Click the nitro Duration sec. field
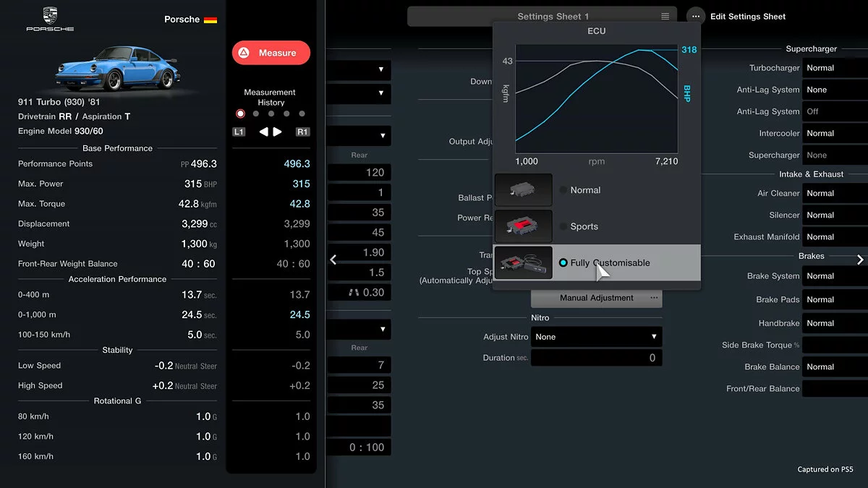This screenshot has width=868, height=488. (x=597, y=358)
